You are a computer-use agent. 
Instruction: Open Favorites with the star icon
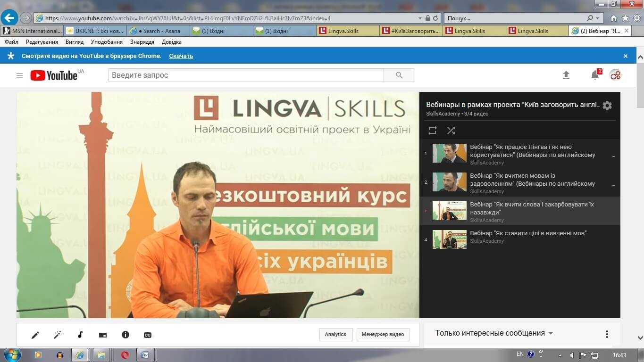(x=625, y=18)
